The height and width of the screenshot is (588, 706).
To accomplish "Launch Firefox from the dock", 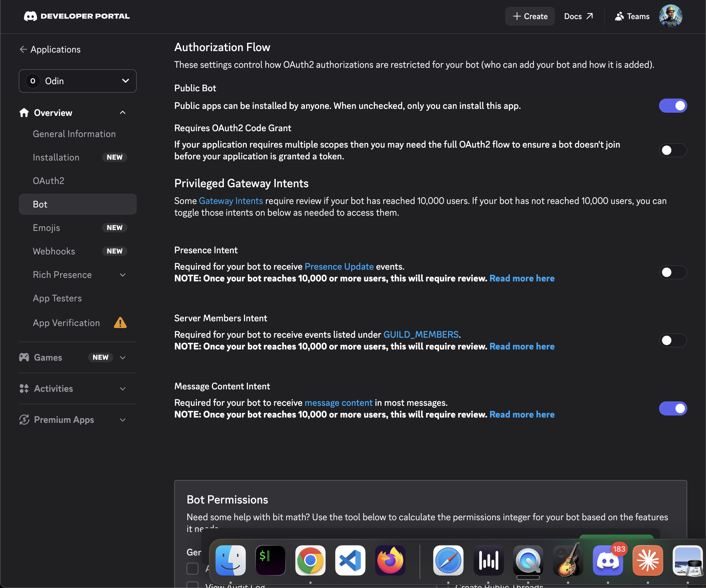I will coord(390,560).
